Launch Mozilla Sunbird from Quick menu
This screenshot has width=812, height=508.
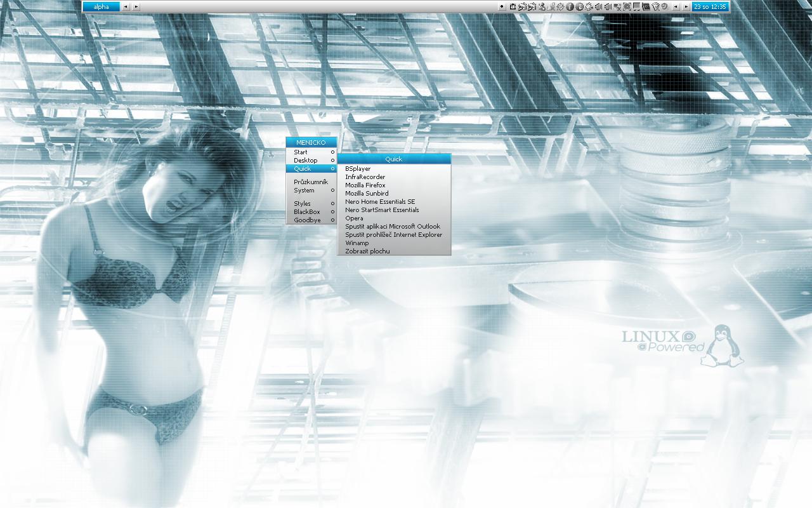[x=394, y=194]
